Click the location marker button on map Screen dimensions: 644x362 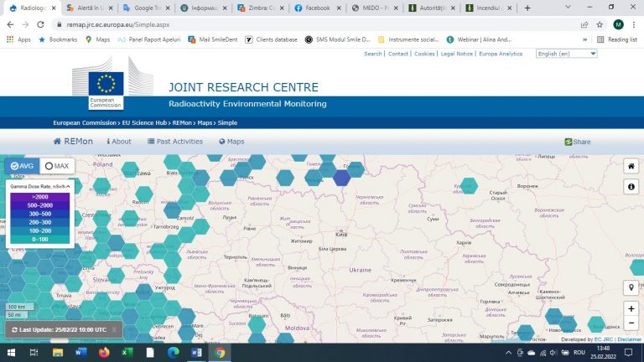[x=631, y=287]
